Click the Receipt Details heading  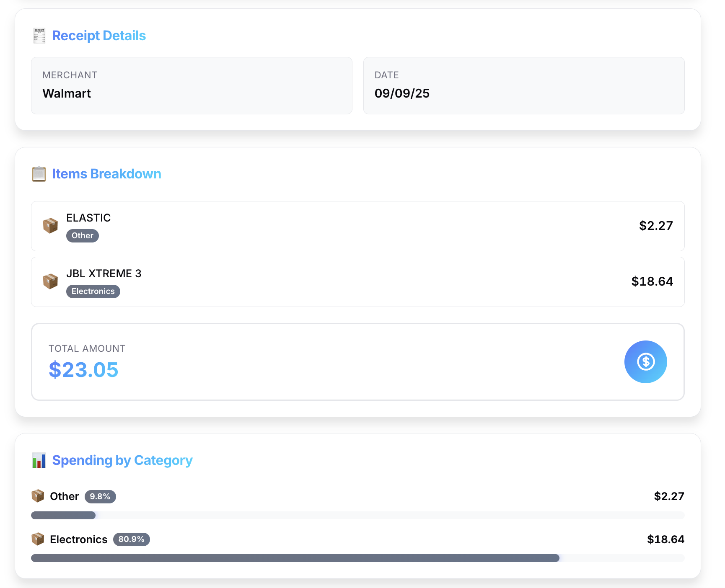99,36
